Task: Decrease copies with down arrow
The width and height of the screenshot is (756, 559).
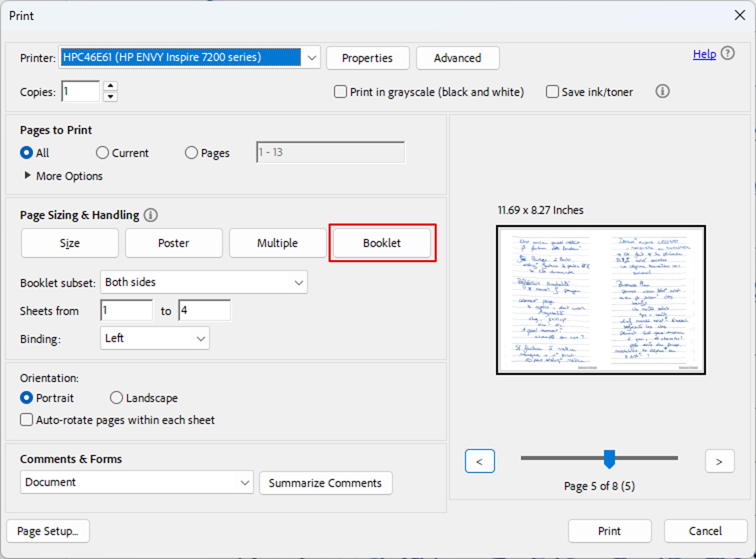Action: (110, 97)
